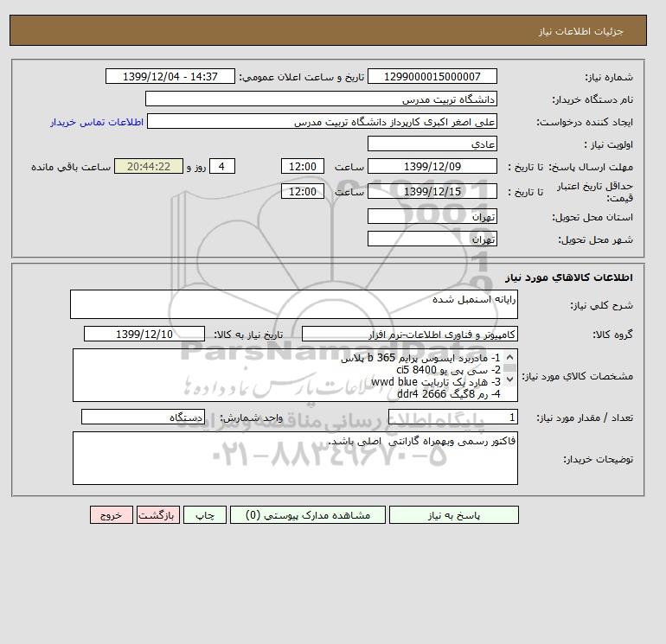Image resolution: width=666 pixels, height=644 pixels.
Task: Select the price validity time field
Action: coord(303,191)
